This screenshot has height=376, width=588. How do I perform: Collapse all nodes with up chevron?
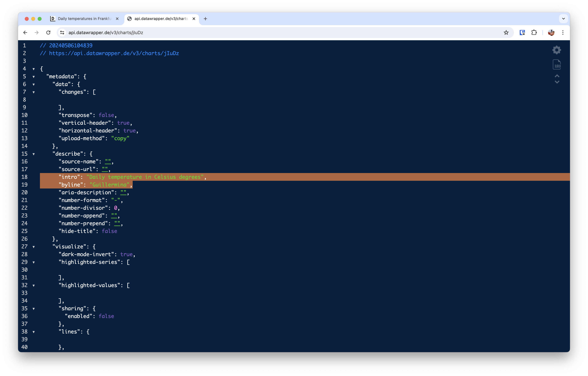coord(557,76)
